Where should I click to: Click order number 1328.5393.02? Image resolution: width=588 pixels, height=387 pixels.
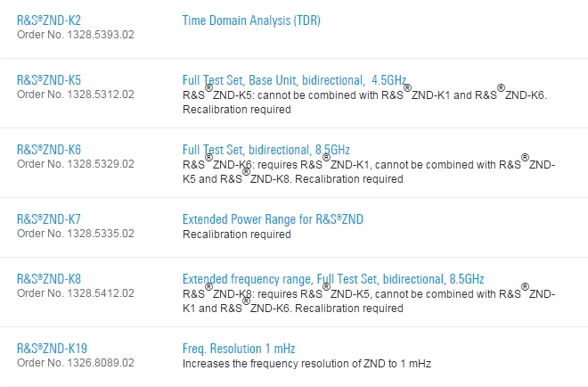point(76,34)
